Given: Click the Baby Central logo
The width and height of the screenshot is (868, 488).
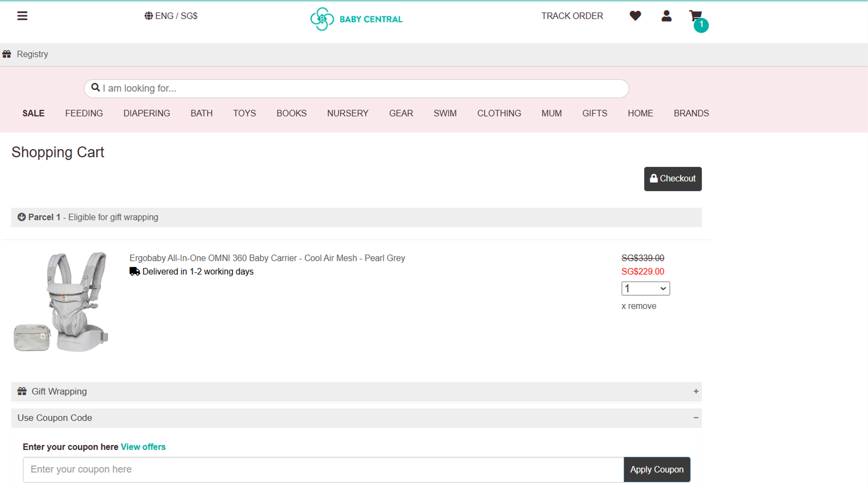Looking at the screenshot, I should coord(356,19).
